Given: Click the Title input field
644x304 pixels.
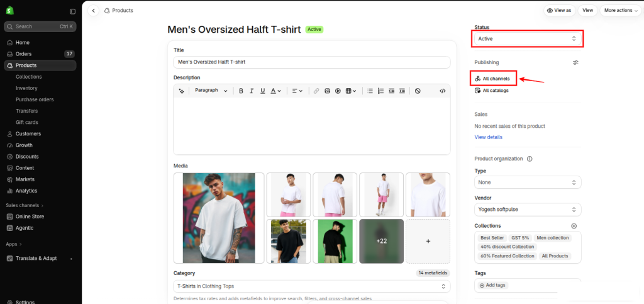Looking at the screenshot, I should click(x=312, y=62).
